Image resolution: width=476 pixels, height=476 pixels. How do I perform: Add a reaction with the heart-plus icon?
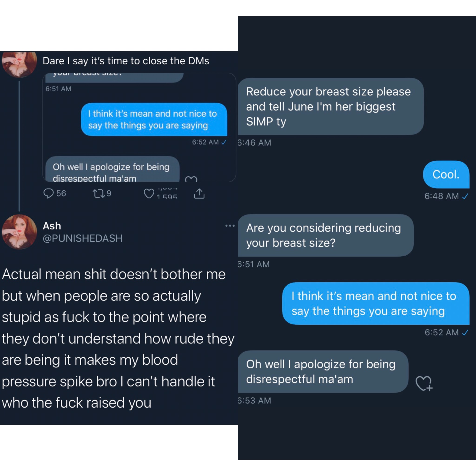[423, 383]
